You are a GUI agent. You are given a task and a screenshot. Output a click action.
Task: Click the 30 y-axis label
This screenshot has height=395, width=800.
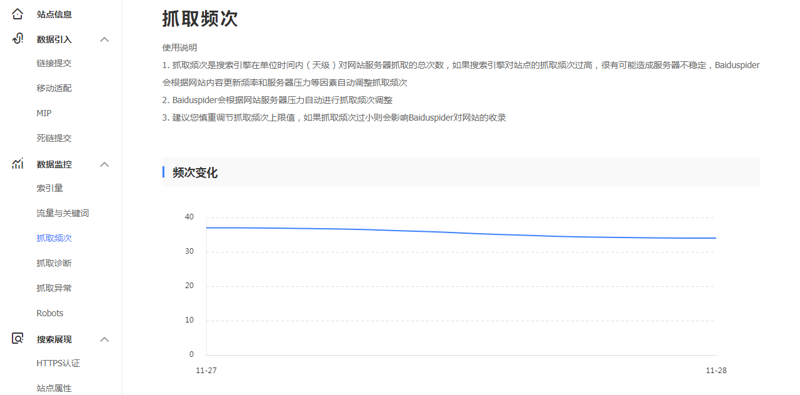[x=189, y=252]
